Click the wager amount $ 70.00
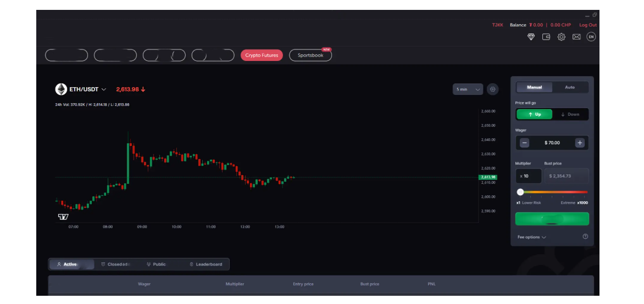 (552, 143)
